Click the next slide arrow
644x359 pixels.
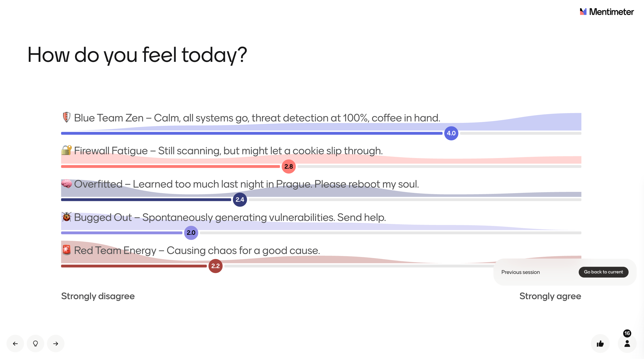[x=56, y=343]
